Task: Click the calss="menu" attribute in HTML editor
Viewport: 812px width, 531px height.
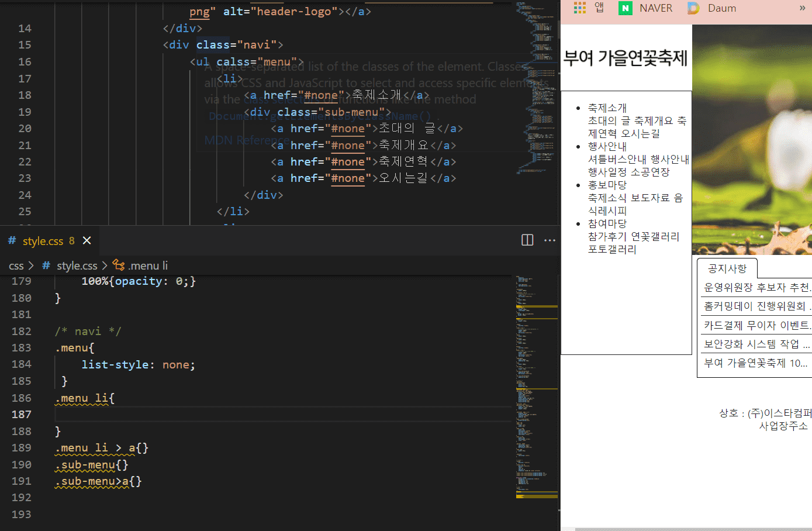Action: coord(257,62)
